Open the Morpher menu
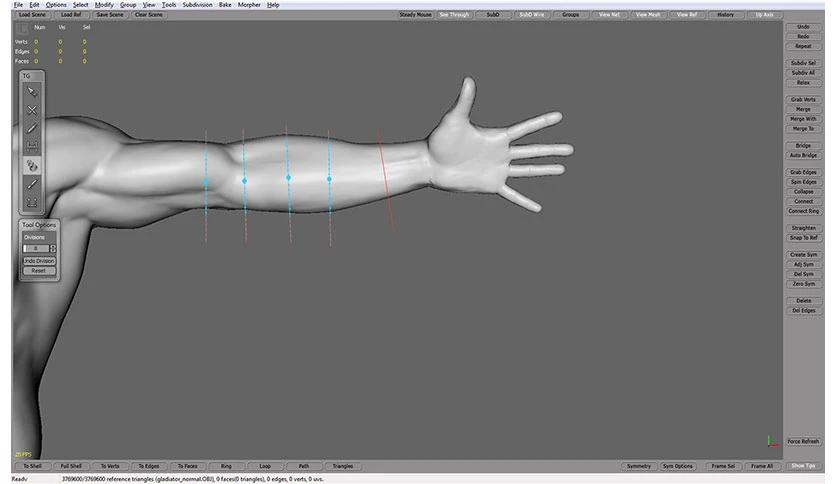Viewport: 836px width, 484px height. 249,5
